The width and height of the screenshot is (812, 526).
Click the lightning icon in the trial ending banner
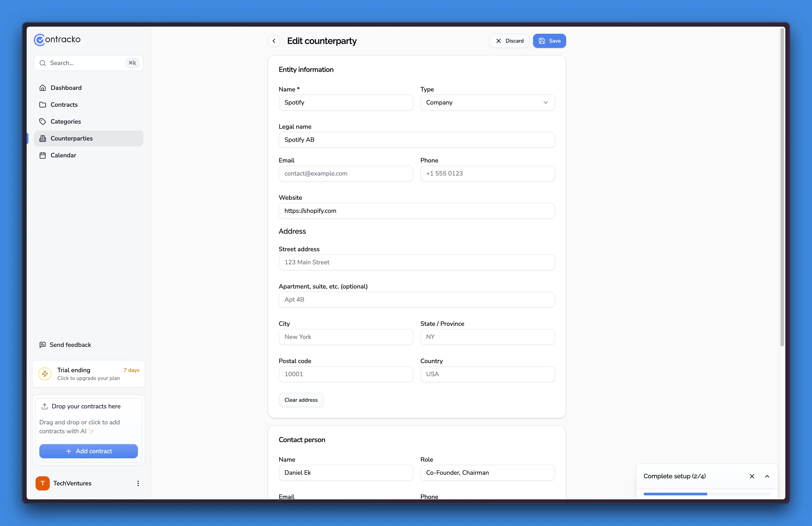pyautogui.click(x=45, y=374)
